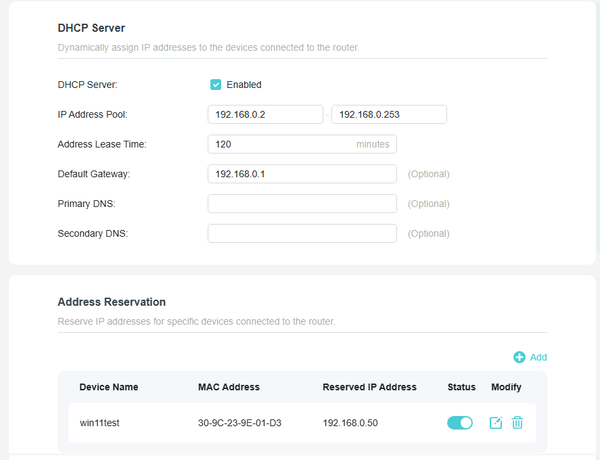This screenshot has height=460, width=600.
Task: Select the Default Gateway input box
Action: (x=302, y=174)
